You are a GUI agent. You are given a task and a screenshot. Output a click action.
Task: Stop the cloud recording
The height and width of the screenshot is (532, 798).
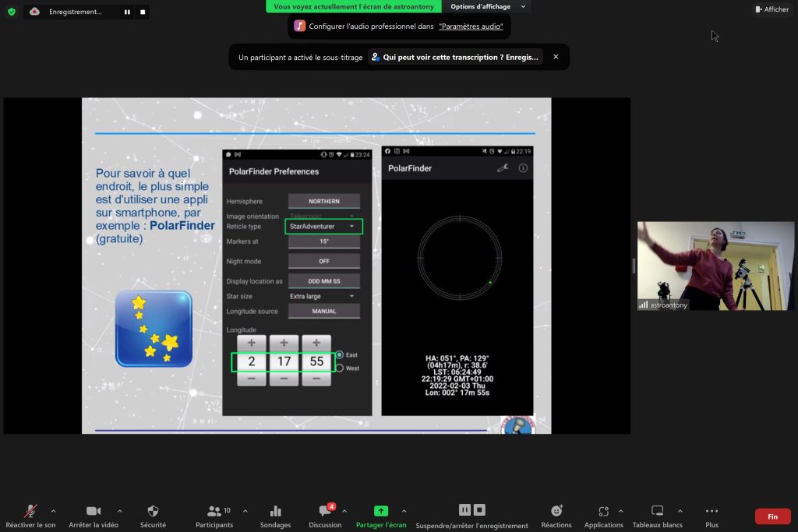[x=143, y=12]
